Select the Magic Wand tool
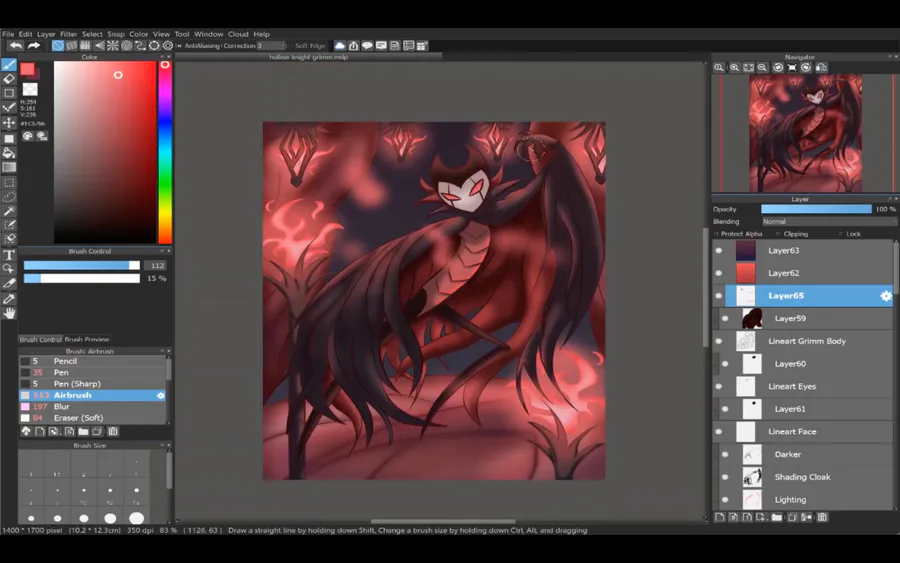 click(9, 211)
